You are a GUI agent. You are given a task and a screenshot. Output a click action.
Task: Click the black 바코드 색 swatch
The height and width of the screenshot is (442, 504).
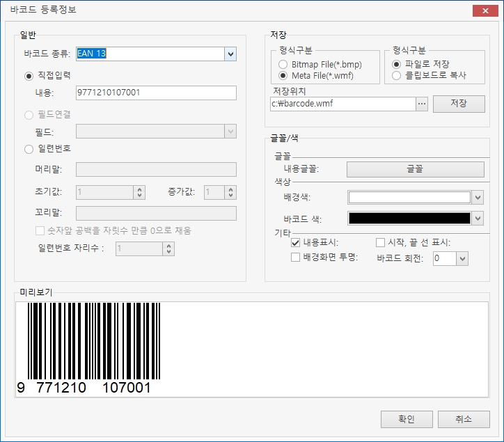tap(409, 219)
